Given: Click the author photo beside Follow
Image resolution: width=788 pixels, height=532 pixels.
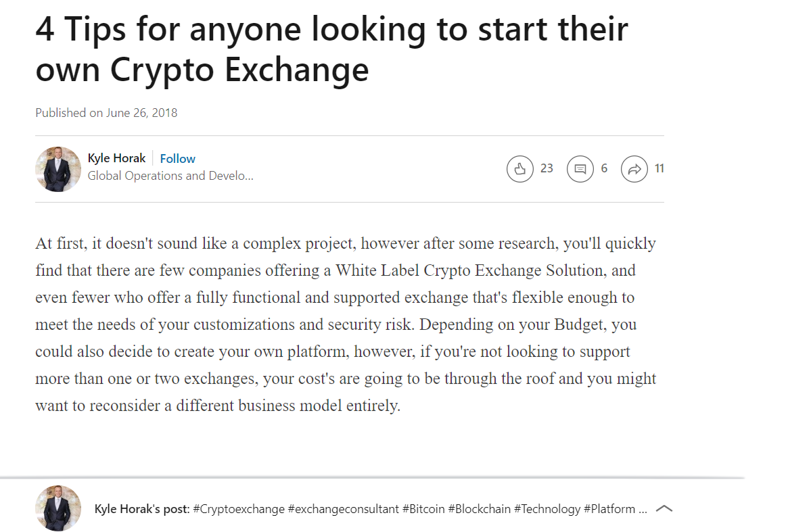Looking at the screenshot, I should (x=58, y=169).
